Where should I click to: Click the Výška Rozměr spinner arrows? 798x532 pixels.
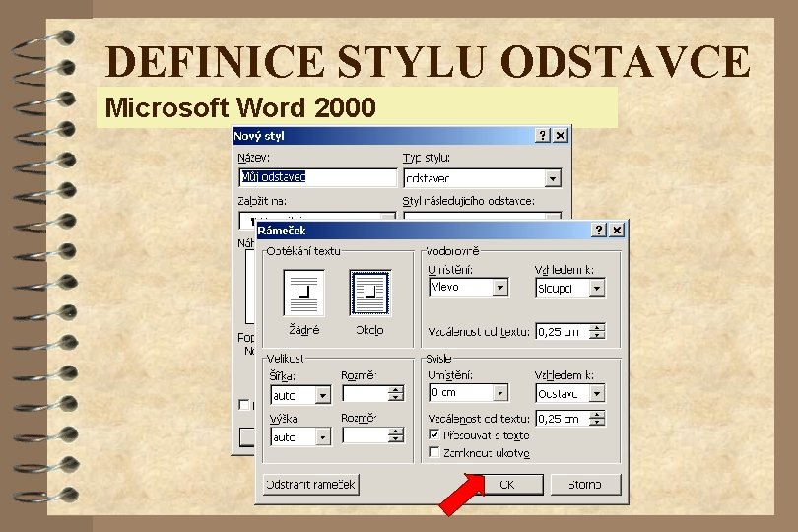point(395,435)
